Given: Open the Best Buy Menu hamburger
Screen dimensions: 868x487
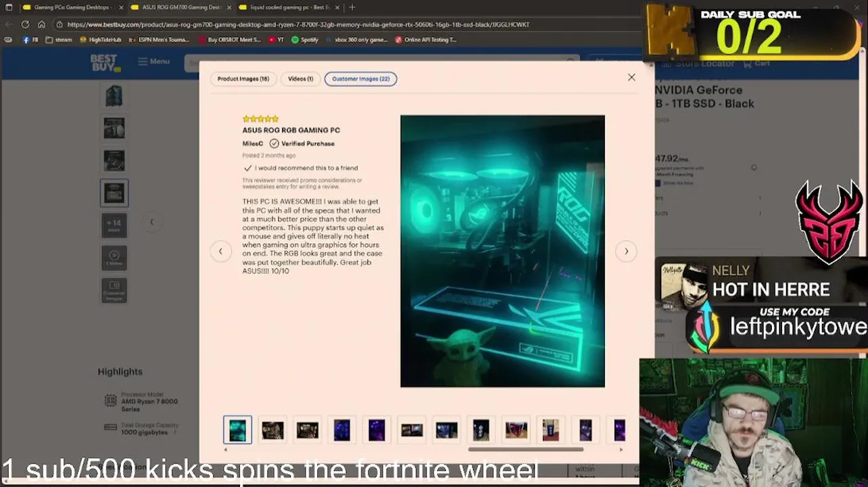Looking at the screenshot, I should click(153, 62).
